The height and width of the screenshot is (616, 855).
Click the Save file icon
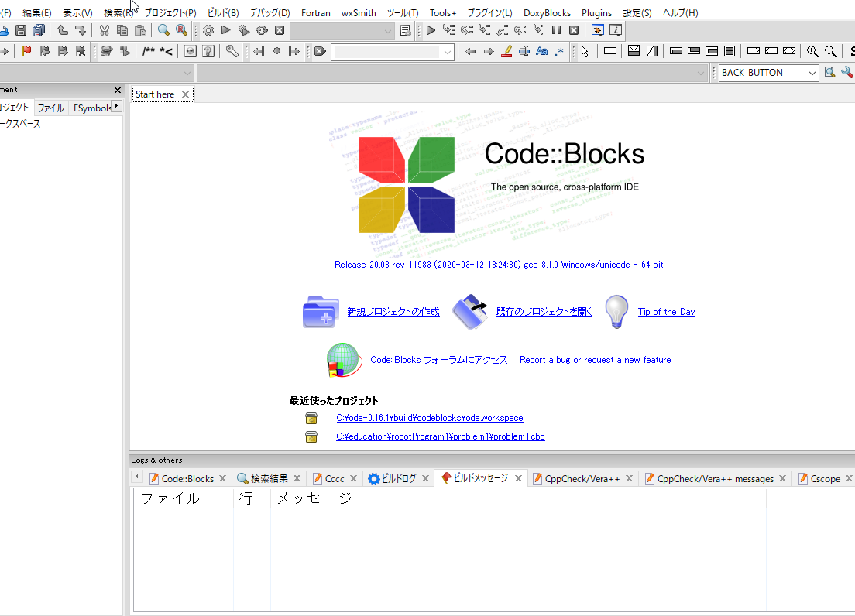[21, 30]
